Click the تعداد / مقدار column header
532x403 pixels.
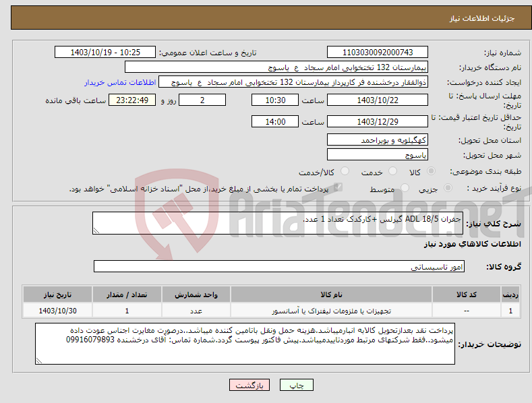coord(127,294)
